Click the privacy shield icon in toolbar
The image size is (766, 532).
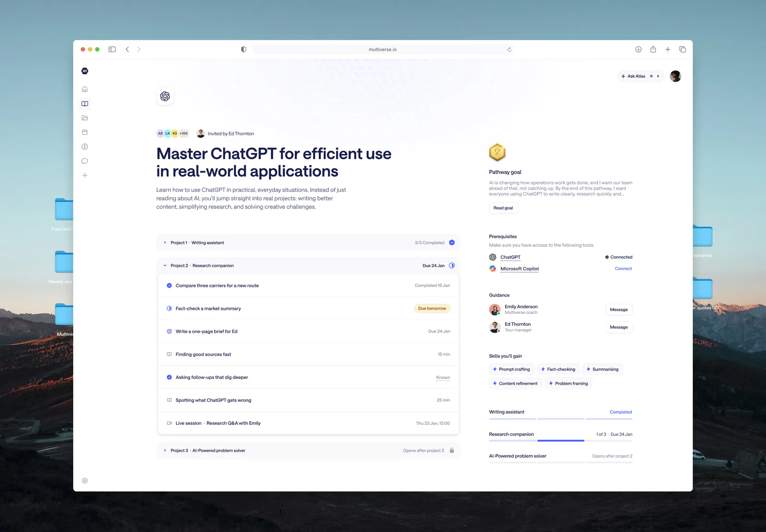pos(244,49)
